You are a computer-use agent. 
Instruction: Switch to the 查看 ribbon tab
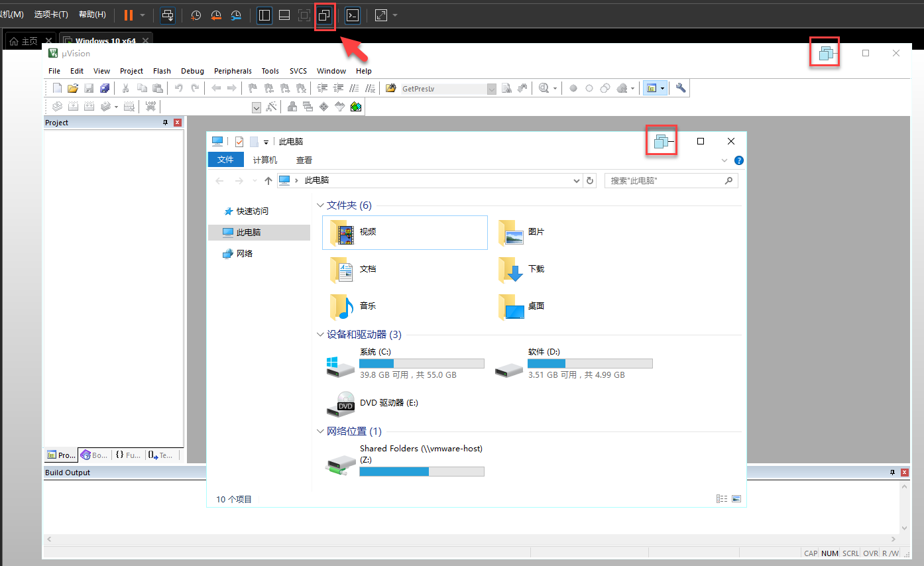pos(304,160)
